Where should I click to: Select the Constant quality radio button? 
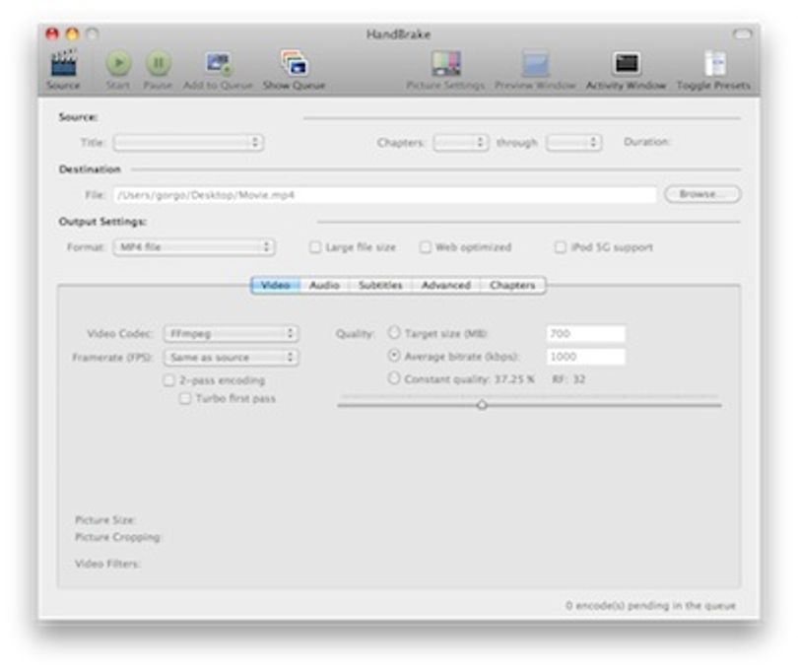point(394,378)
